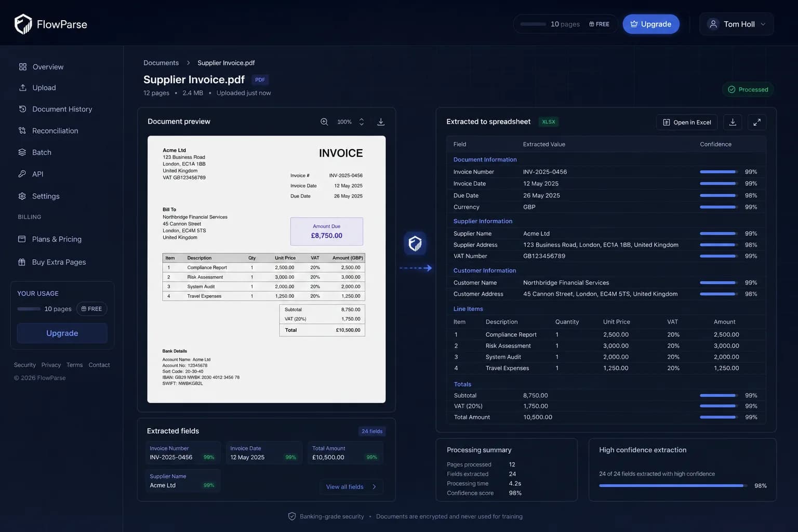Click the Totals section header
Viewport: 798px width, 532px height.
pos(462,384)
